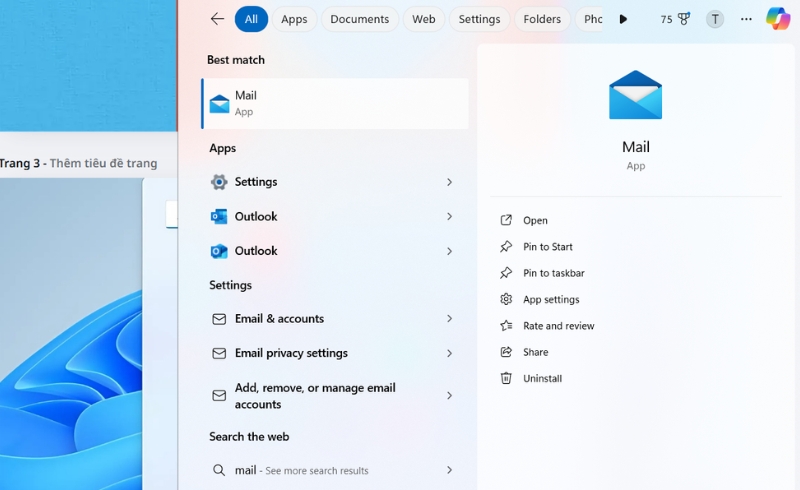Switch to the Documents filter tab
The image size is (800, 490).
(x=360, y=19)
